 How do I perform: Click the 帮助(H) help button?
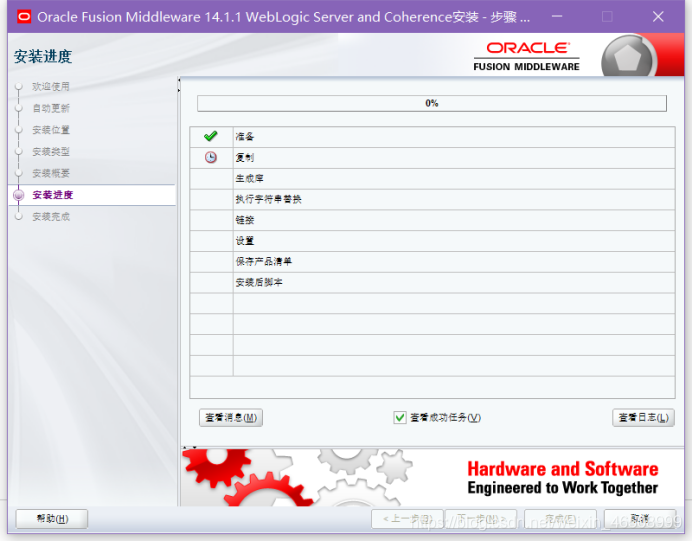point(52,518)
